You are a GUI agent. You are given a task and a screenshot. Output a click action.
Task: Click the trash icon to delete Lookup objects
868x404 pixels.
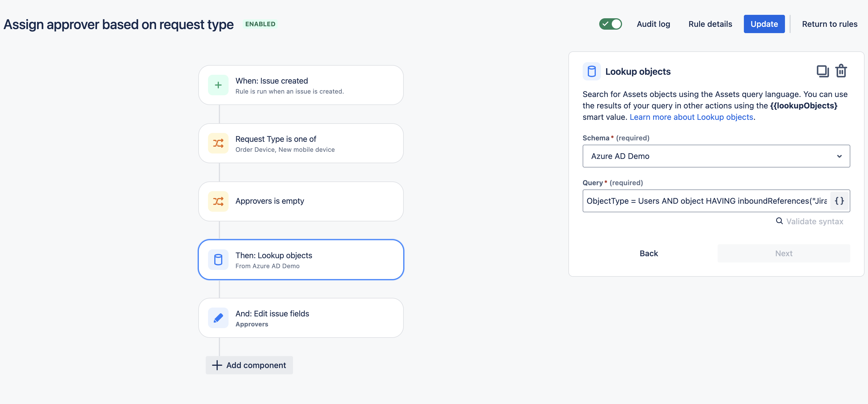pos(841,71)
